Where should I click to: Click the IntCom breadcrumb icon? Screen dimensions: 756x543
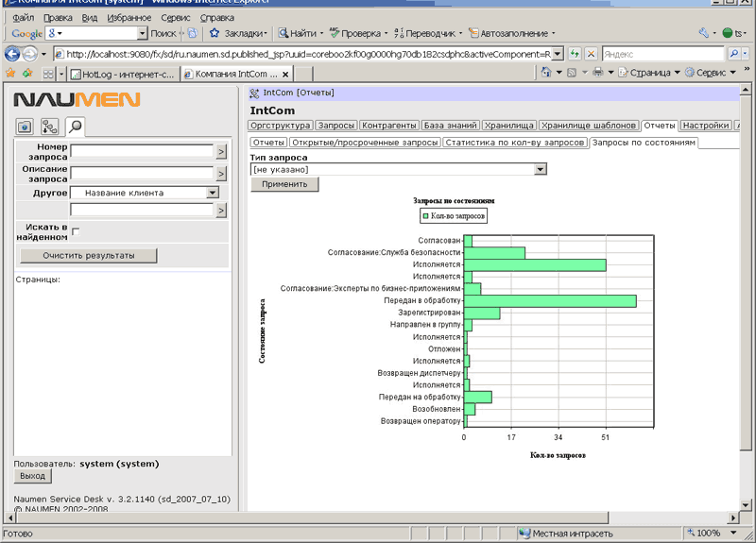254,93
